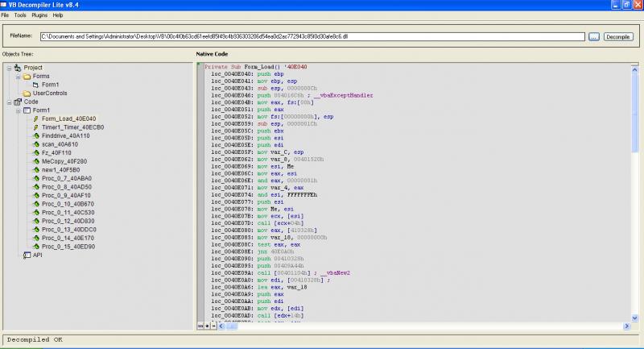This screenshot has width=644, height=349.
Task: Click the green icon beside MeCopy_40F280
Action: click(x=36, y=161)
